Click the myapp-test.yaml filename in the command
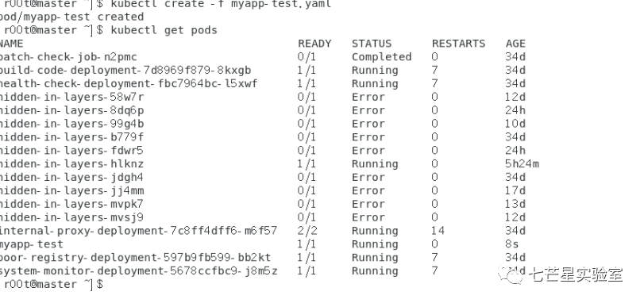The height and width of the screenshot is (303, 644). [280, 5]
